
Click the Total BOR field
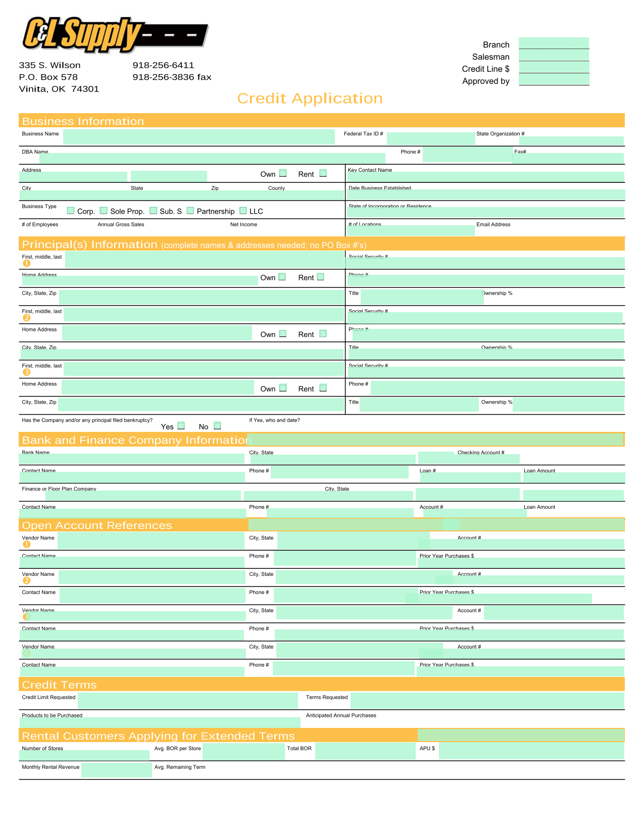365,751
